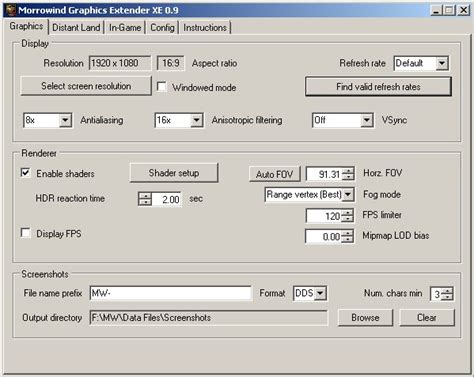This screenshot has height=377, width=474.
Task: Click the 16:9 aspect ratio field
Action: pyautogui.click(x=170, y=63)
